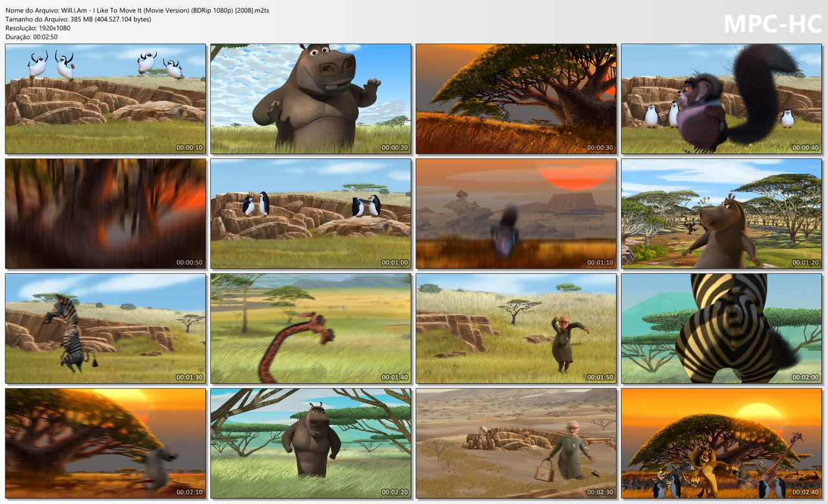Image resolution: width=828 pixels, height=504 pixels.
Task: Click the sunset baobab tree thumbnail at 00:00:30
Action: click(515, 98)
